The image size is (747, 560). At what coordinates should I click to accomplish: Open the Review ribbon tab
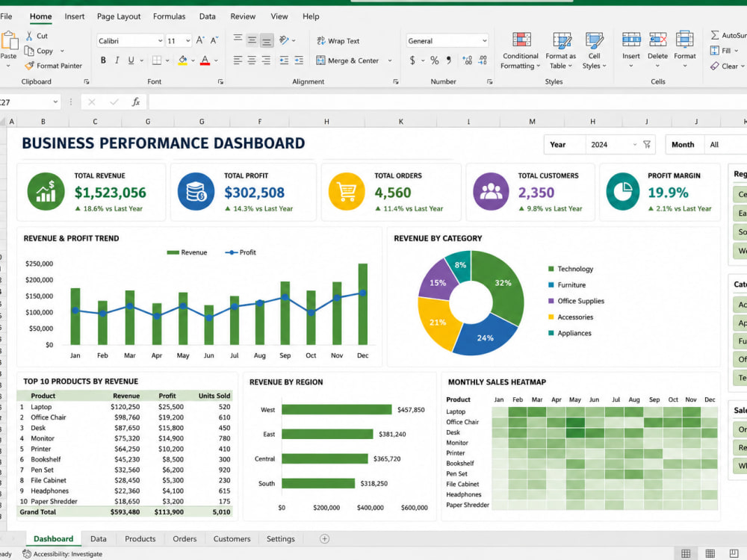click(243, 16)
